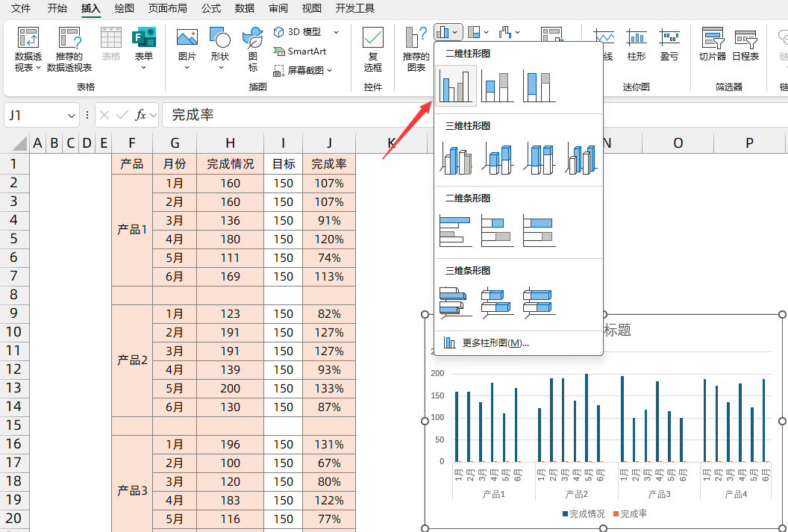Insert an 图标 icon graphic
This screenshot has height=532, width=788.
[253, 50]
